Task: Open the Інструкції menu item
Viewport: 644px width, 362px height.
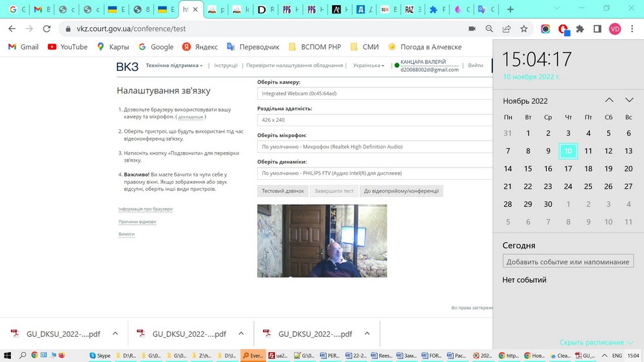Action: [226, 65]
